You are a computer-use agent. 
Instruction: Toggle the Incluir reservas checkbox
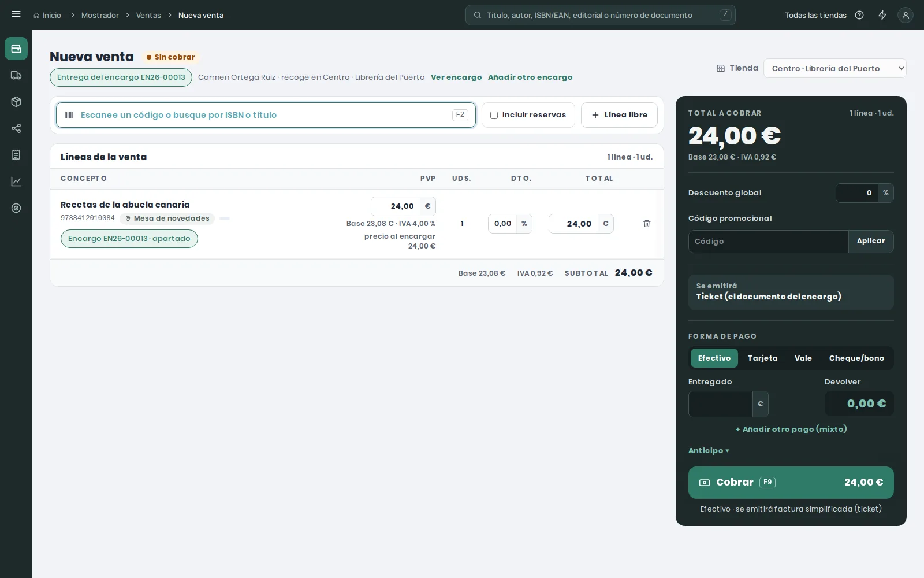[x=494, y=115]
